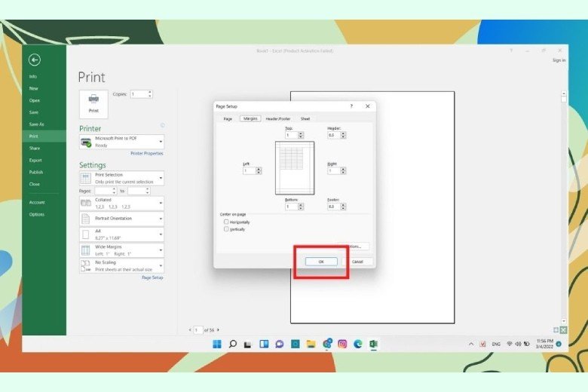Click the Pages from input field
The image size is (588, 392).
pos(103,191)
